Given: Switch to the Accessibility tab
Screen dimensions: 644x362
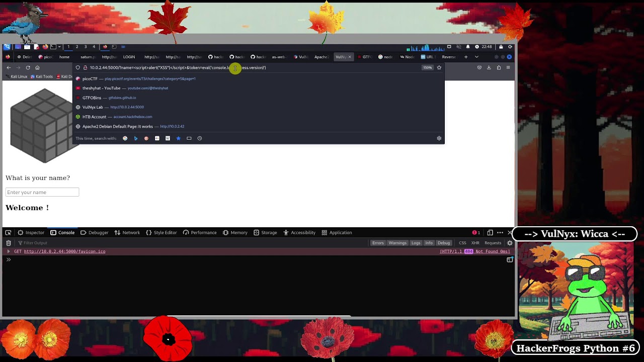Looking at the screenshot, I should pos(299,233).
